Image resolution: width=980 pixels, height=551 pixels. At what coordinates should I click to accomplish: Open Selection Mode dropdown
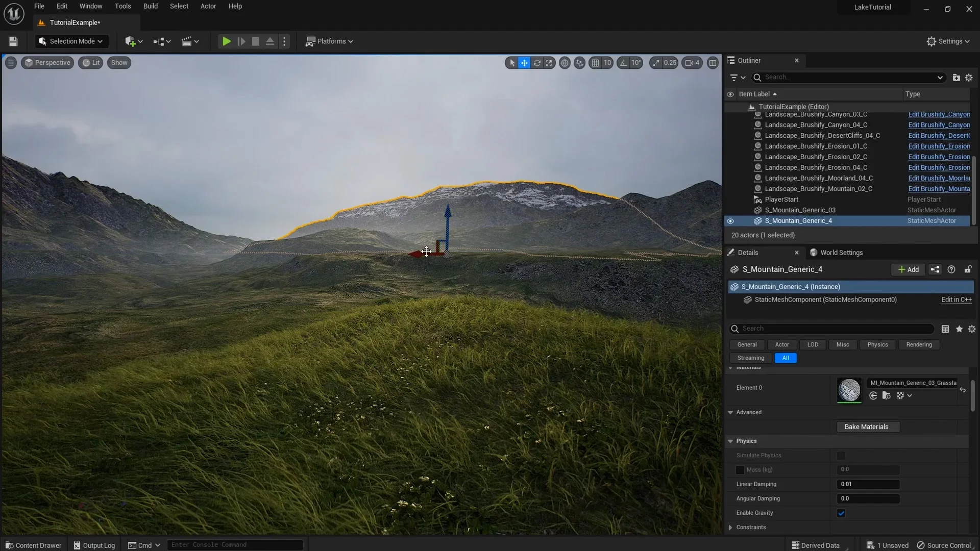coord(71,41)
